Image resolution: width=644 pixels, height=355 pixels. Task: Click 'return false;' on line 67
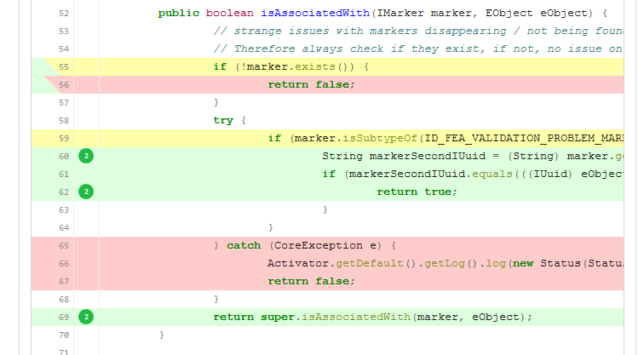pos(311,281)
